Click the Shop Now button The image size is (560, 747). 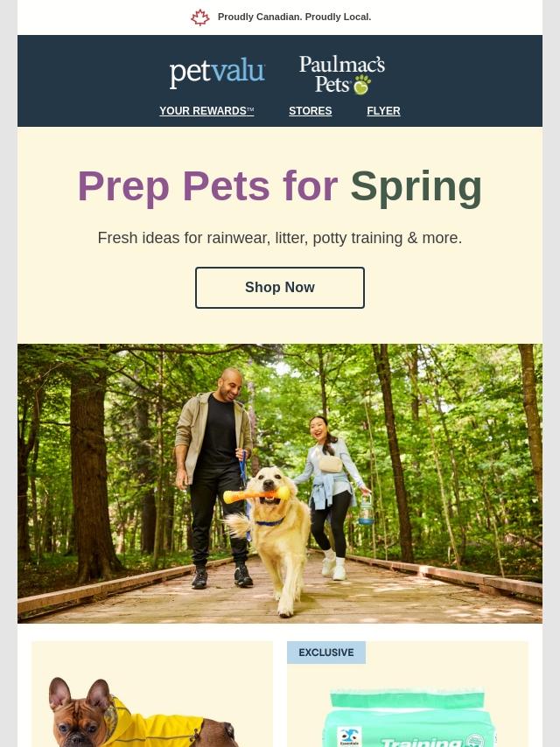pos(280,288)
